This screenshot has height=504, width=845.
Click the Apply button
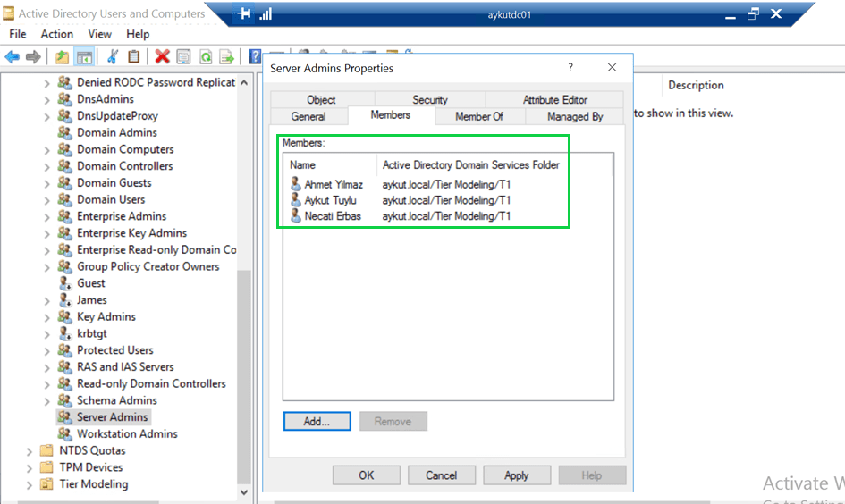[x=516, y=475]
